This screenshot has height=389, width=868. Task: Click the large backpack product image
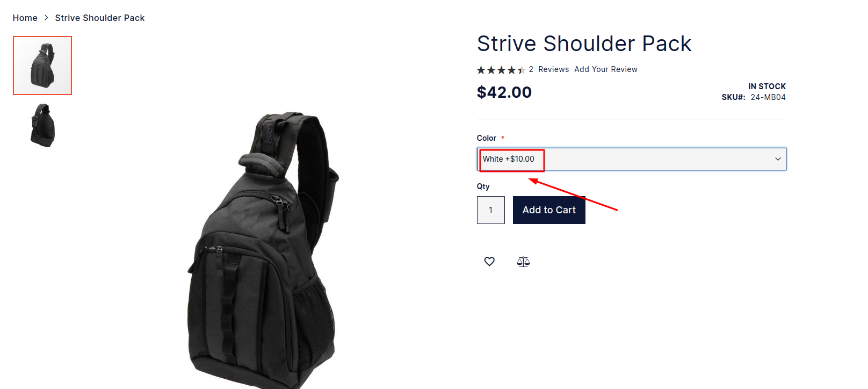(263, 250)
